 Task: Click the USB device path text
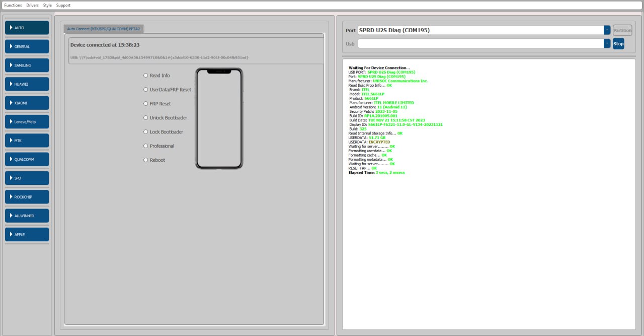click(x=159, y=57)
